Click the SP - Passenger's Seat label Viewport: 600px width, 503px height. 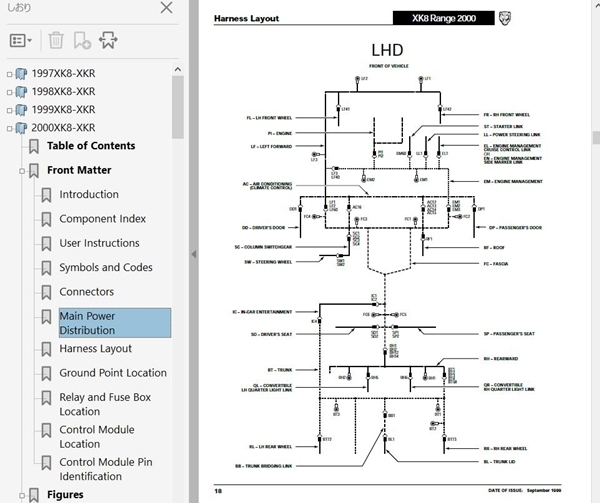tap(509, 334)
